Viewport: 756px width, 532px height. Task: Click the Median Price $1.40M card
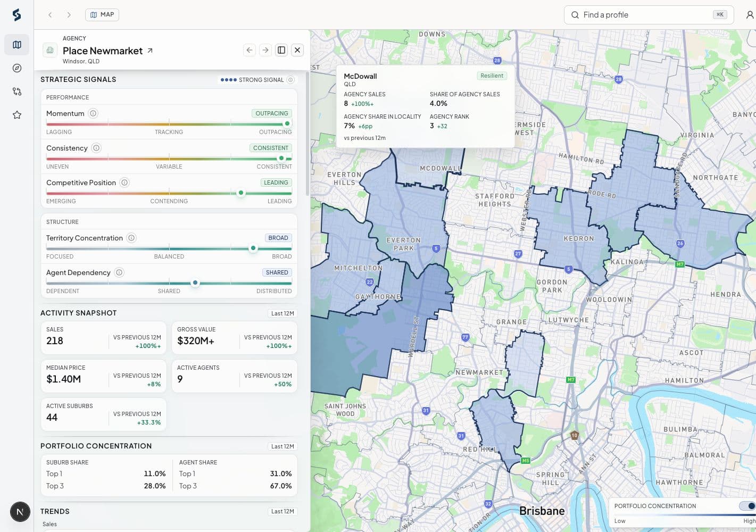coord(104,376)
